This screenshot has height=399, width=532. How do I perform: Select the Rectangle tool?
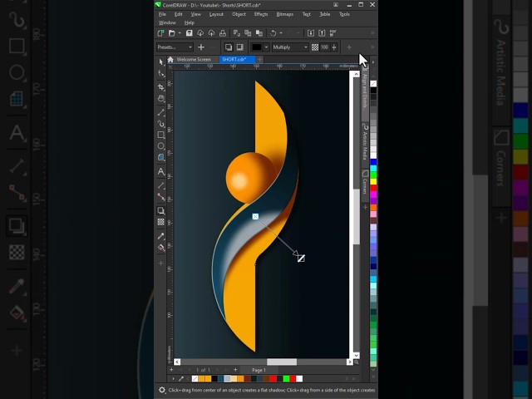(160, 135)
